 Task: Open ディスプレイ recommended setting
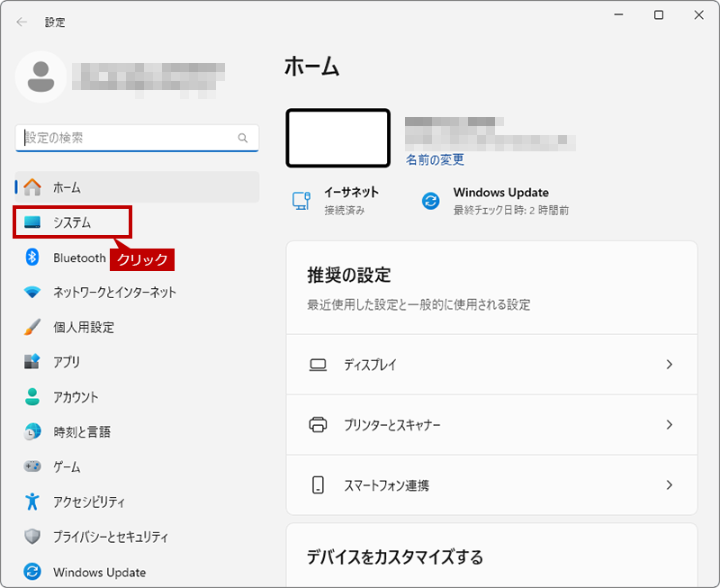pos(491,365)
